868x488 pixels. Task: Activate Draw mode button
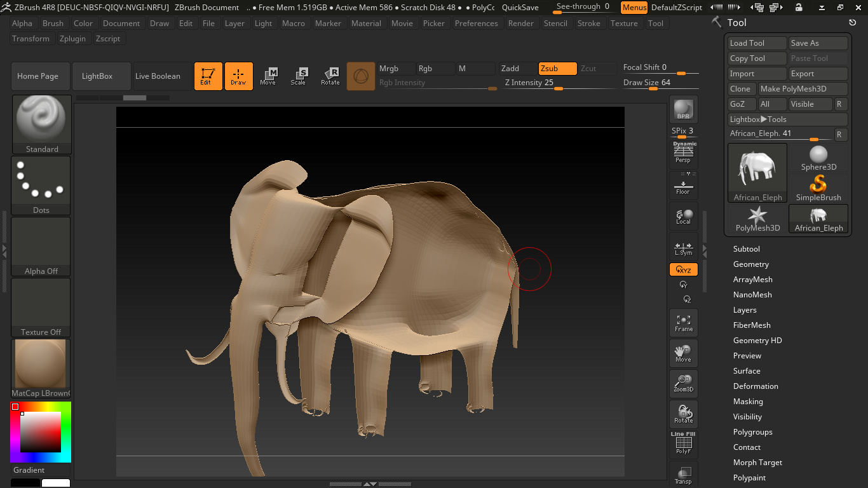coord(239,76)
